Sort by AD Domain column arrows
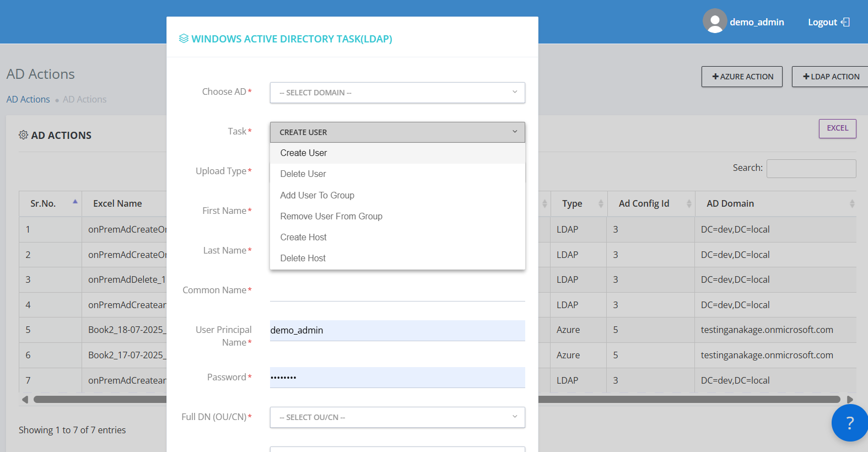 (x=851, y=204)
